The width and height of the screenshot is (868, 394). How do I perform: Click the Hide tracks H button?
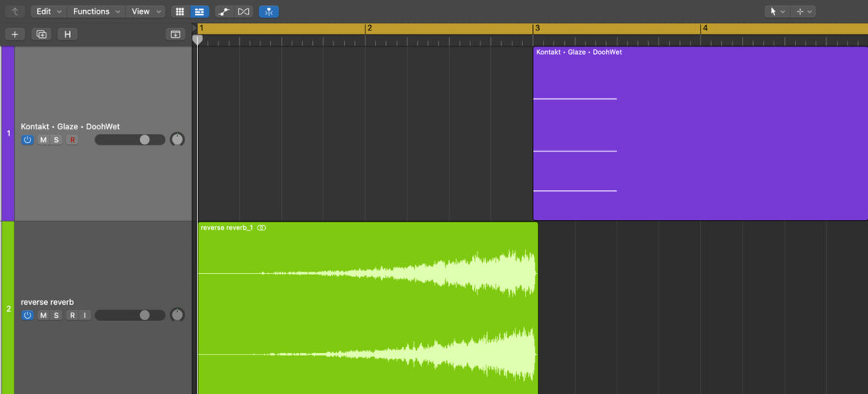67,34
